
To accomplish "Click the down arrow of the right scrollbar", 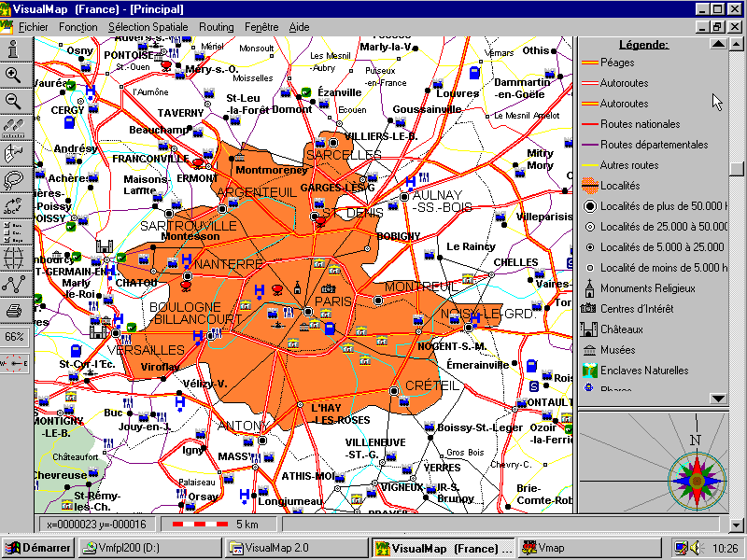I will pyautogui.click(x=737, y=525).
